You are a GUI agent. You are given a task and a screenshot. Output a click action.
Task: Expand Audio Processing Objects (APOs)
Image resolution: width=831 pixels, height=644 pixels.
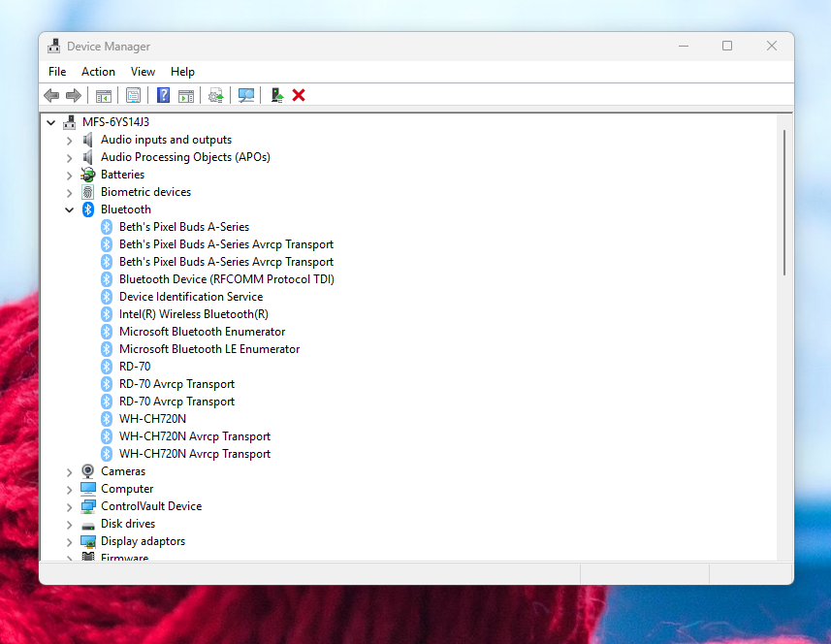70,158
